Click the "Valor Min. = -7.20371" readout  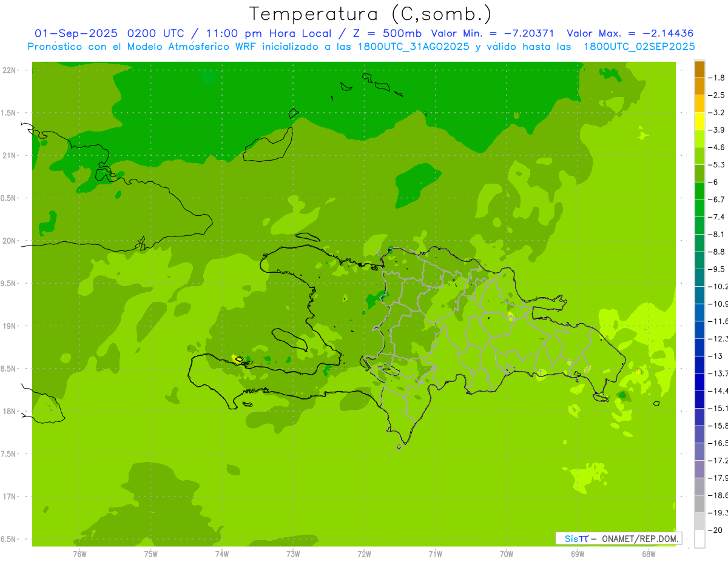click(493, 33)
